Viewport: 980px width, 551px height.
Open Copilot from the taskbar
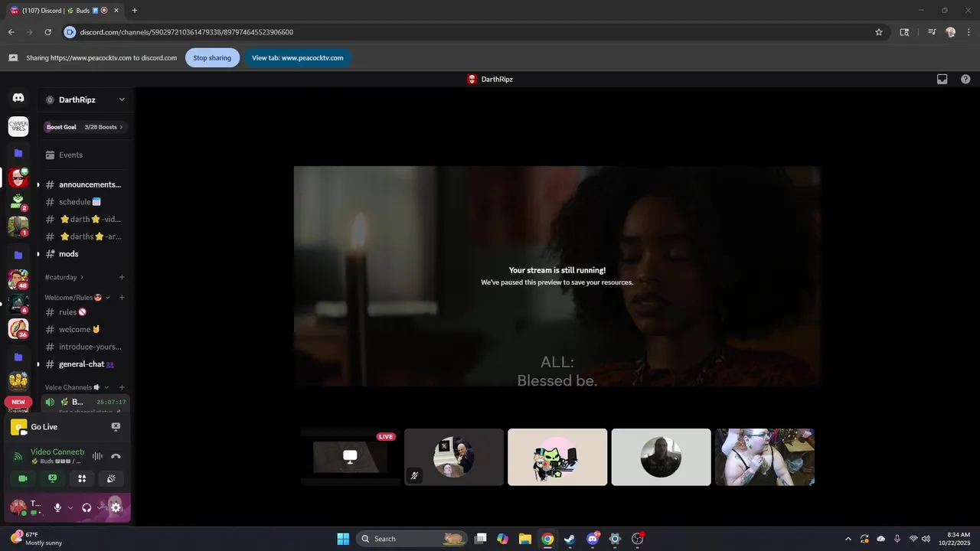[x=502, y=539]
